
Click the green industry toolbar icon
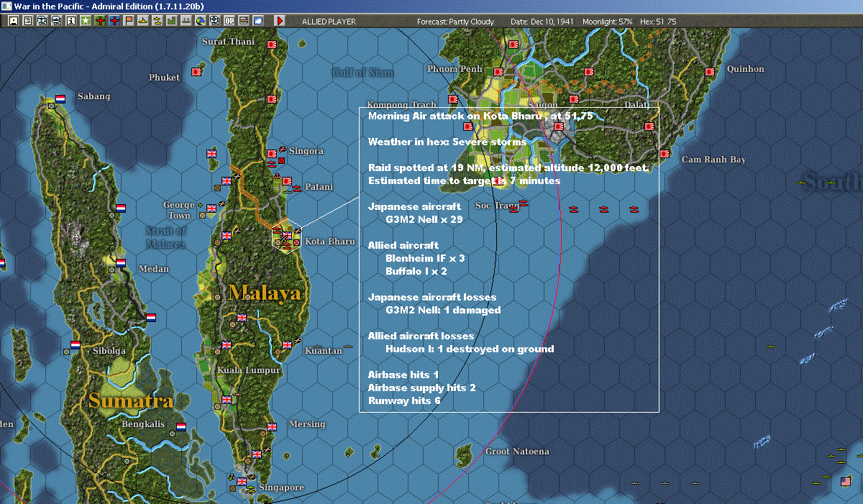click(171, 21)
